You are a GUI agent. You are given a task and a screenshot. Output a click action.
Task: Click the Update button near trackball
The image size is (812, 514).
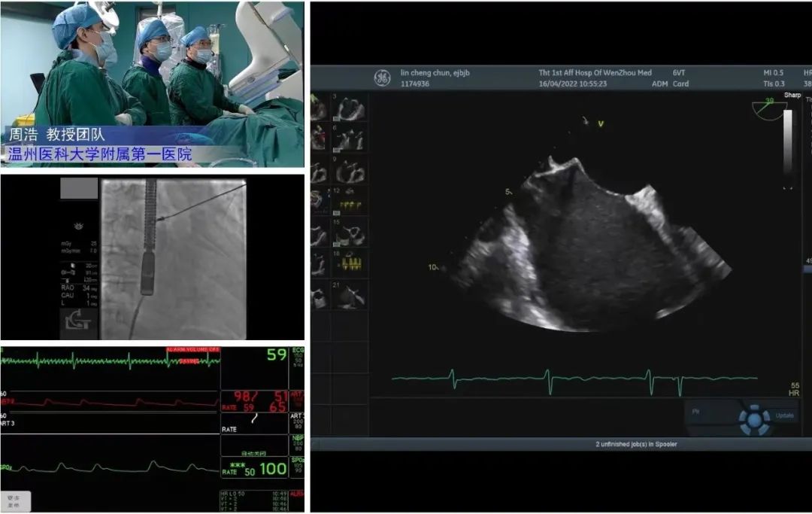pos(784,415)
